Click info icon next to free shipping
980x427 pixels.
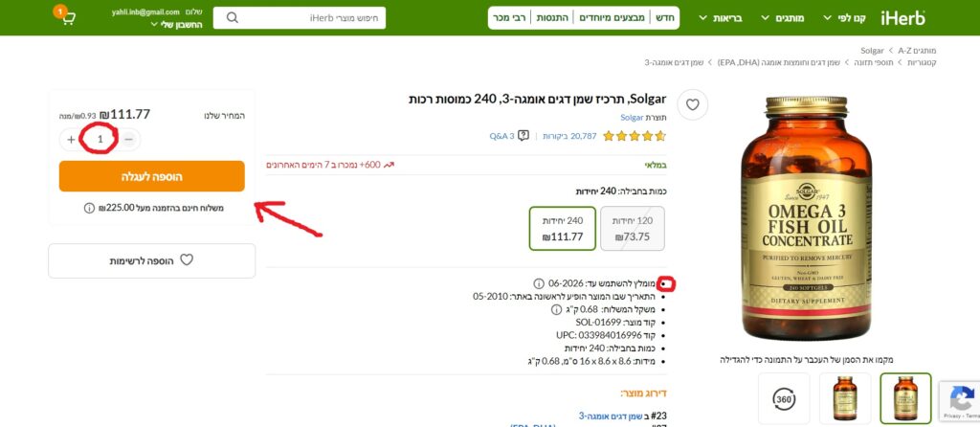point(89,208)
